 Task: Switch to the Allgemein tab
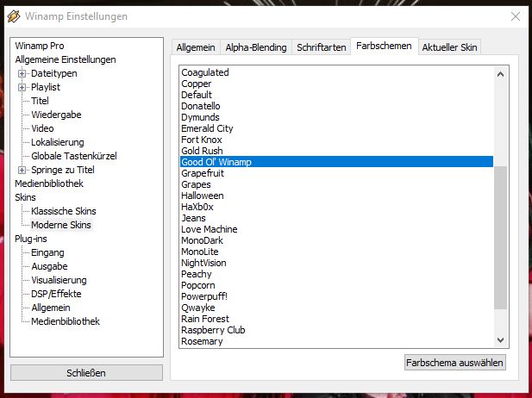196,47
